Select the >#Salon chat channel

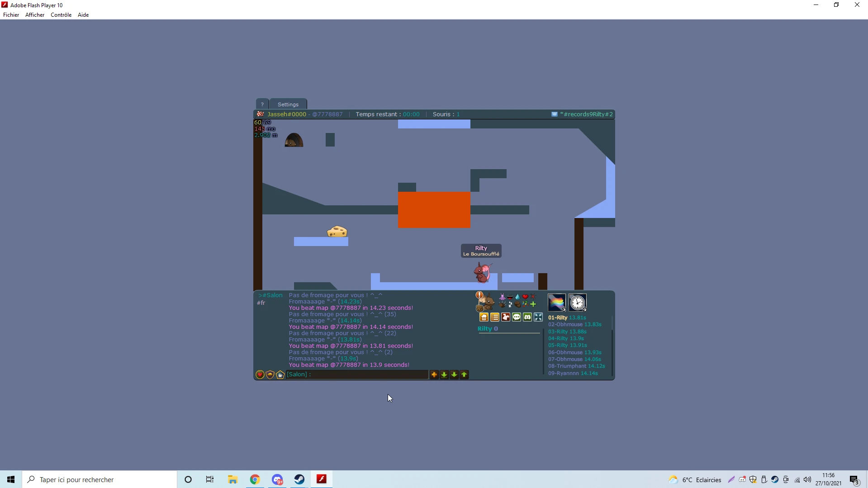pos(270,295)
